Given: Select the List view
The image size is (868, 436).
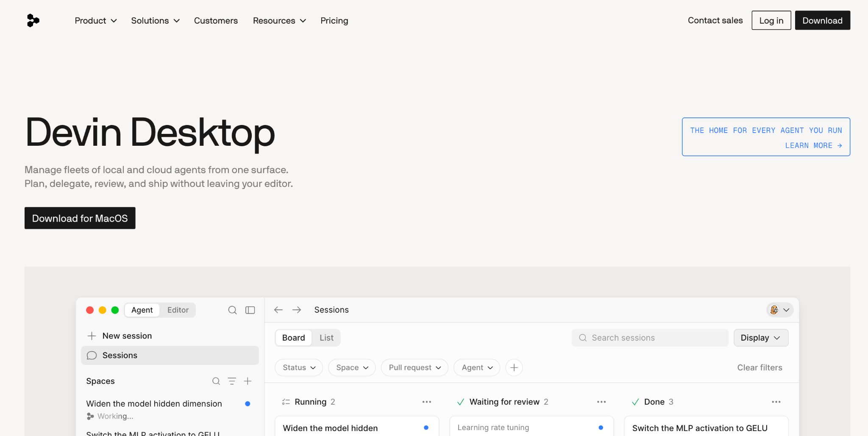Looking at the screenshot, I should [326, 338].
